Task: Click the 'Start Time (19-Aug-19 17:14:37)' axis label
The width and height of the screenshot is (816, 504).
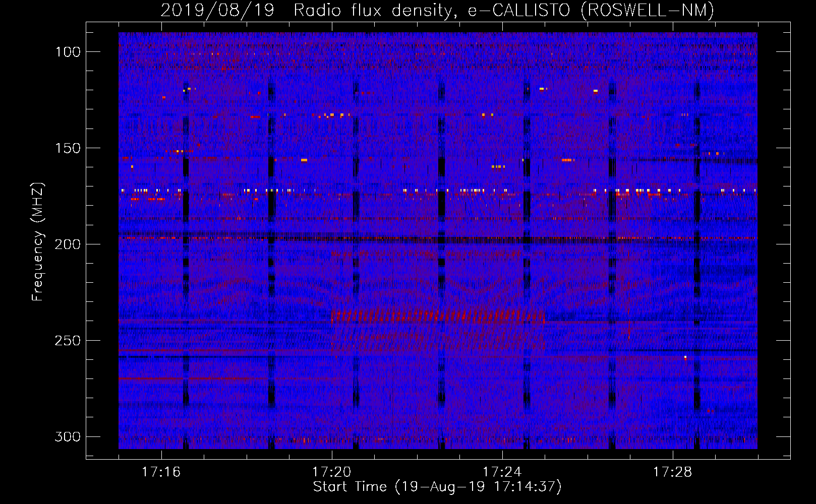Action: [x=437, y=487]
